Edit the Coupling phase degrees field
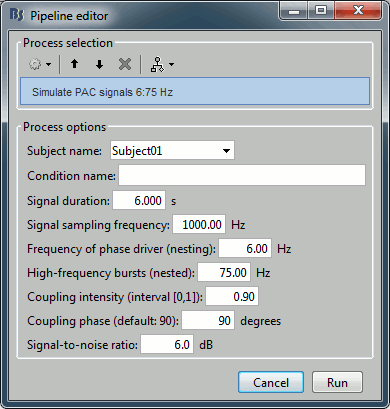 tap(208, 320)
